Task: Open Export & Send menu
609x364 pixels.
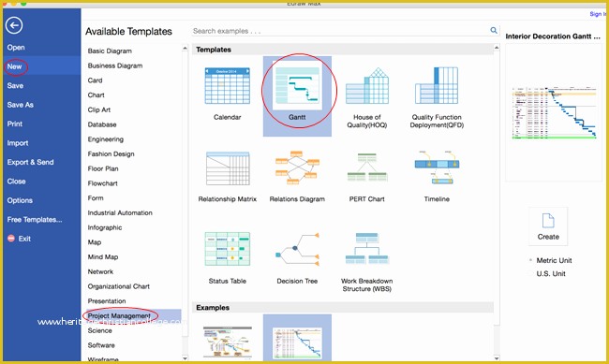Action: click(x=30, y=162)
